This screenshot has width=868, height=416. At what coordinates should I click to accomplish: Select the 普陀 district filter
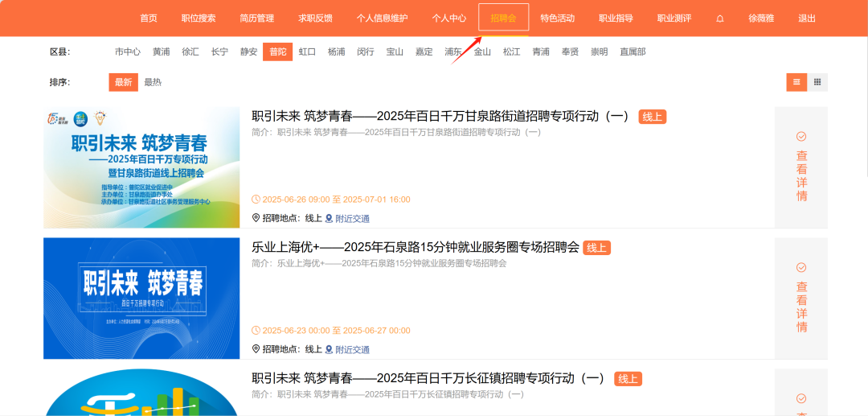277,51
